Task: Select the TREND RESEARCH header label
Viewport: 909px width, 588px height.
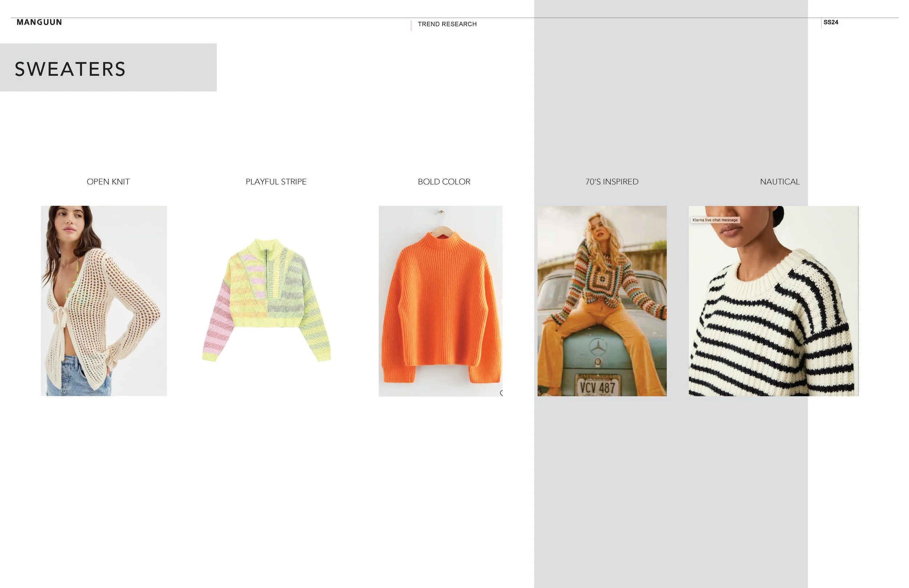Action: point(447,24)
